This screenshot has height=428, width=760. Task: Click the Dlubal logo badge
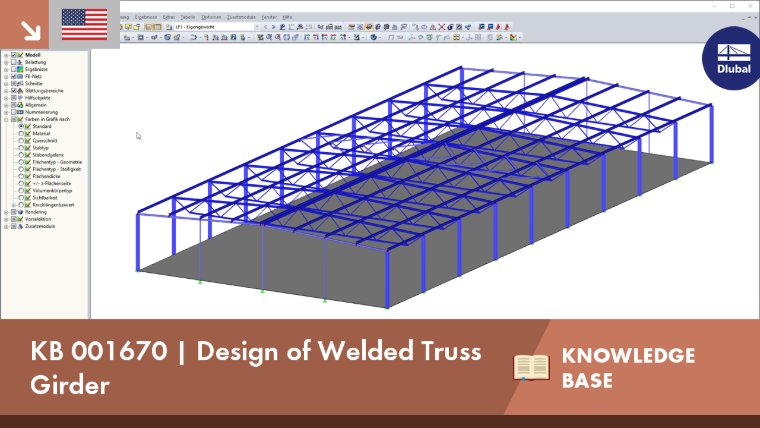[732, 58]
